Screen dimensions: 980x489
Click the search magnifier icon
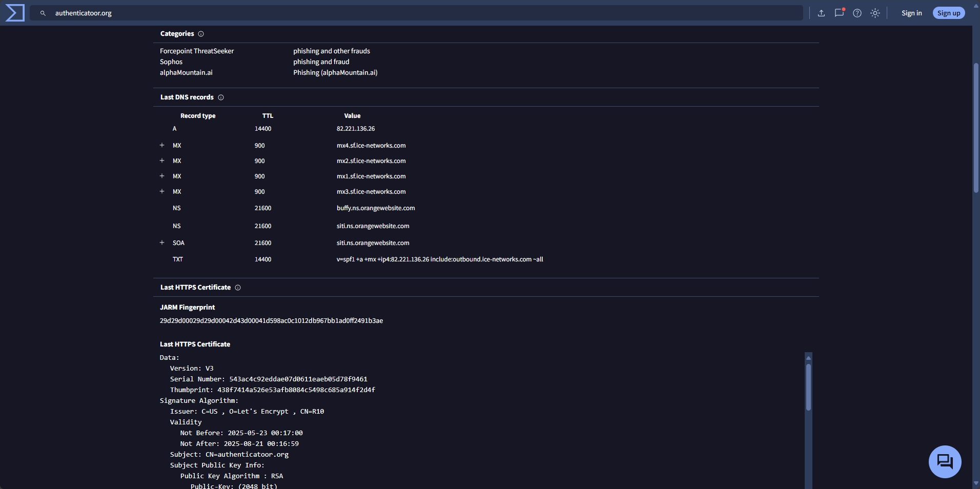pos(43,13)
